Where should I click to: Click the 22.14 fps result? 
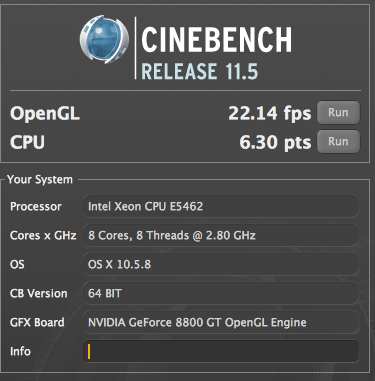pos(270,113)
